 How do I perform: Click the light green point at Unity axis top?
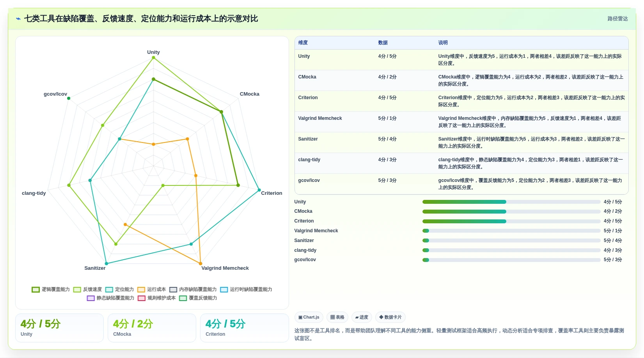click(x=153, y=57)
